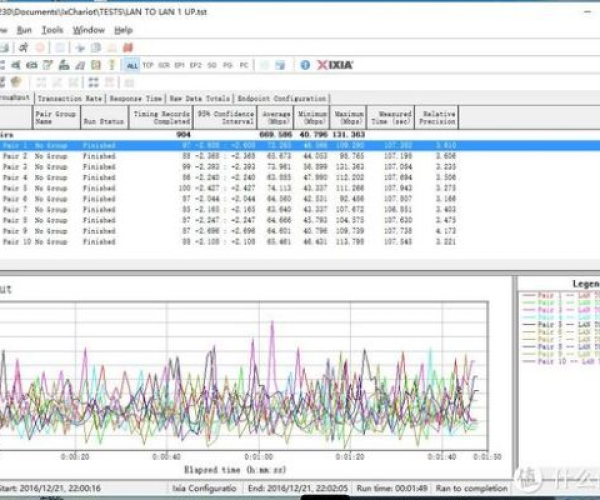Select the PG filter button
Image resolution: width=600 pixels, height=500 pixels.
pos(228,64)
